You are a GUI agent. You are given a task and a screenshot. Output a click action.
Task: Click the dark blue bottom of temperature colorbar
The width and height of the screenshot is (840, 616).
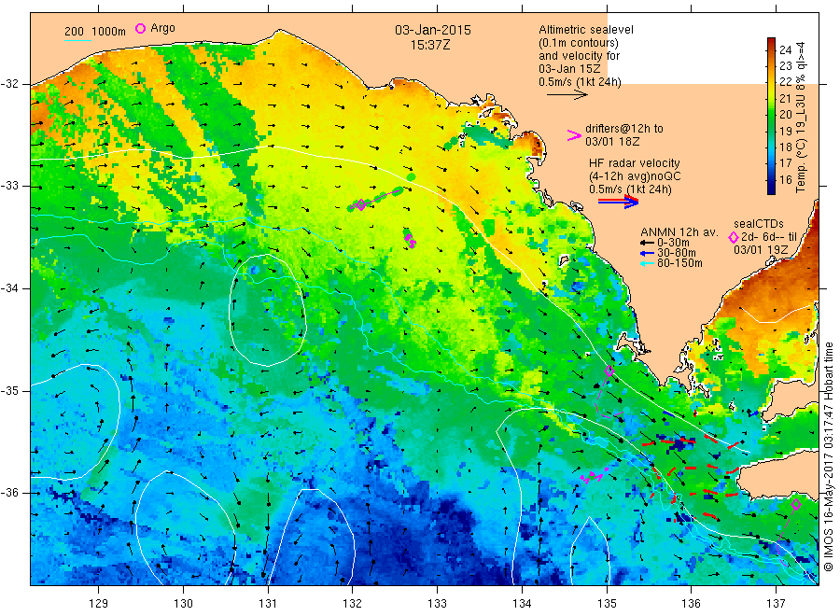(x=772, y=188)
